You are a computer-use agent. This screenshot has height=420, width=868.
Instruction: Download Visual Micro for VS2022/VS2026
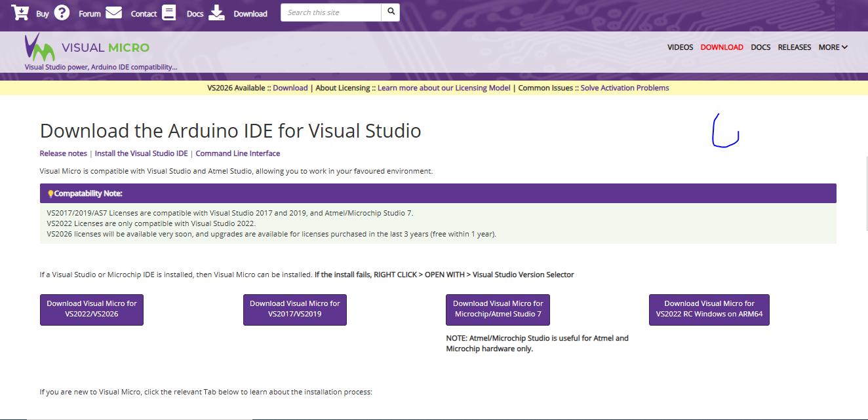(92, 309)
